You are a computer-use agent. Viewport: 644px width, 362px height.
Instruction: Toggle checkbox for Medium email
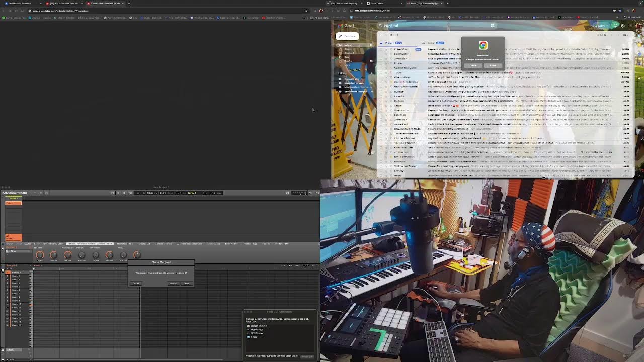(381, 101)
